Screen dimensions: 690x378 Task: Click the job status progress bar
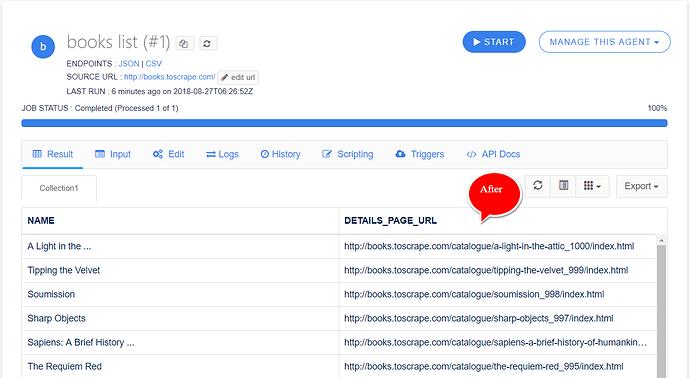pos(345,123)
